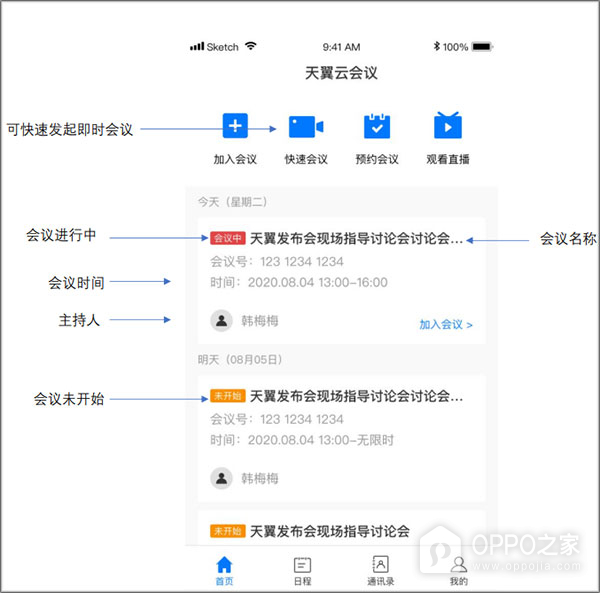The height and width of the screenshot is (593, 600).
Task: Click the time 2020.08.04 13:00-无限时
Action: (x=321, y=440)
